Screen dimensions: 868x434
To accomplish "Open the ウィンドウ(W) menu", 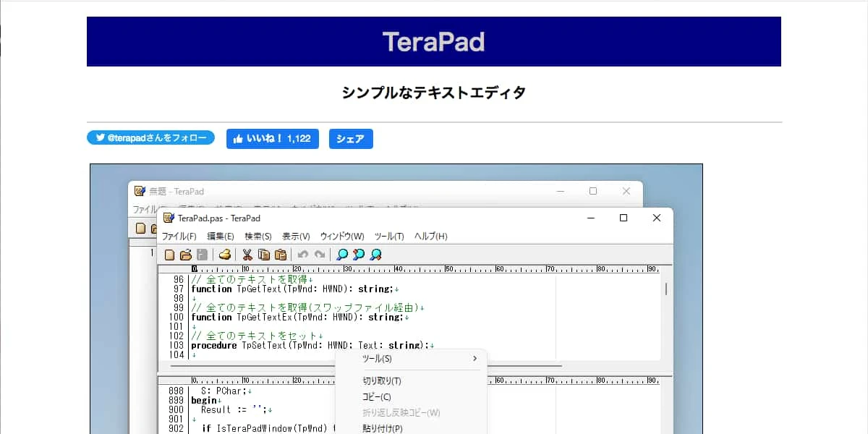I will pyautogui.click(x=342, y=237).
